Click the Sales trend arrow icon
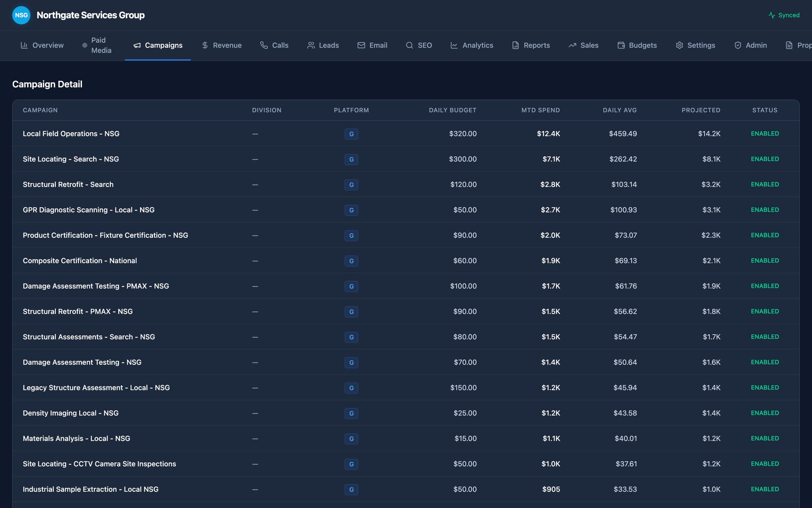This screenshot has height=508, width=812. click(x=572, y=45)
